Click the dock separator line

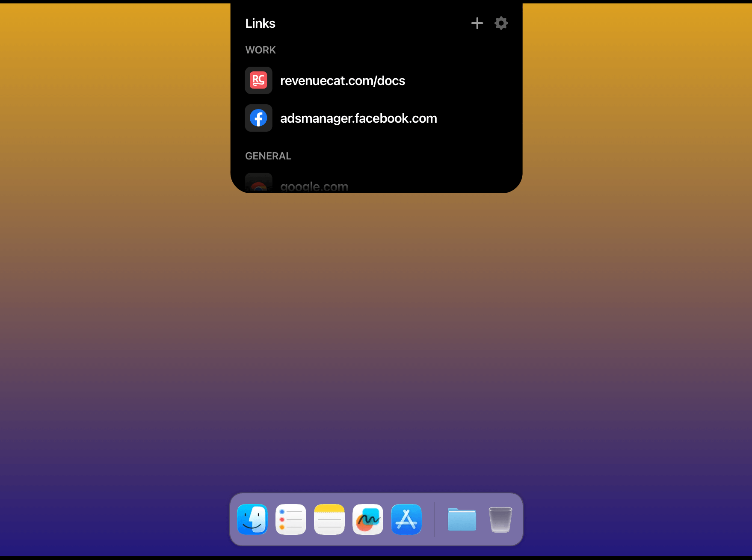(x=434, y=519)
